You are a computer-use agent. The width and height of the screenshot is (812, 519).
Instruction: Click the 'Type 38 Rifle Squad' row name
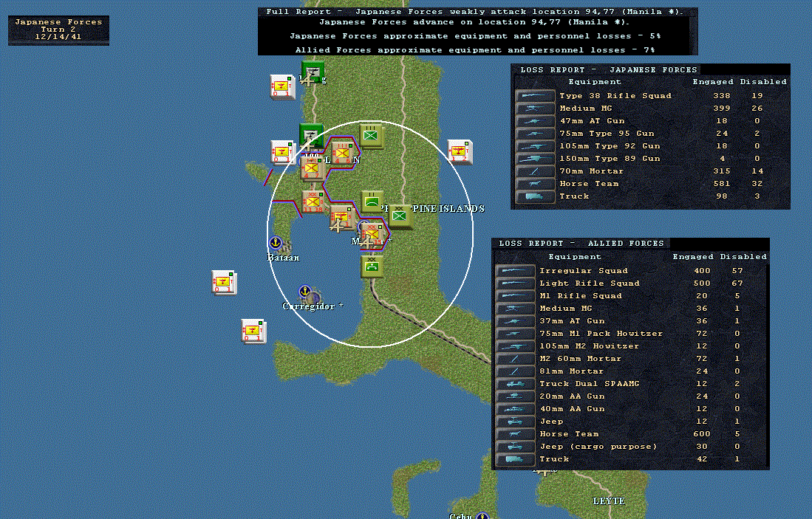tap(615, 96)
